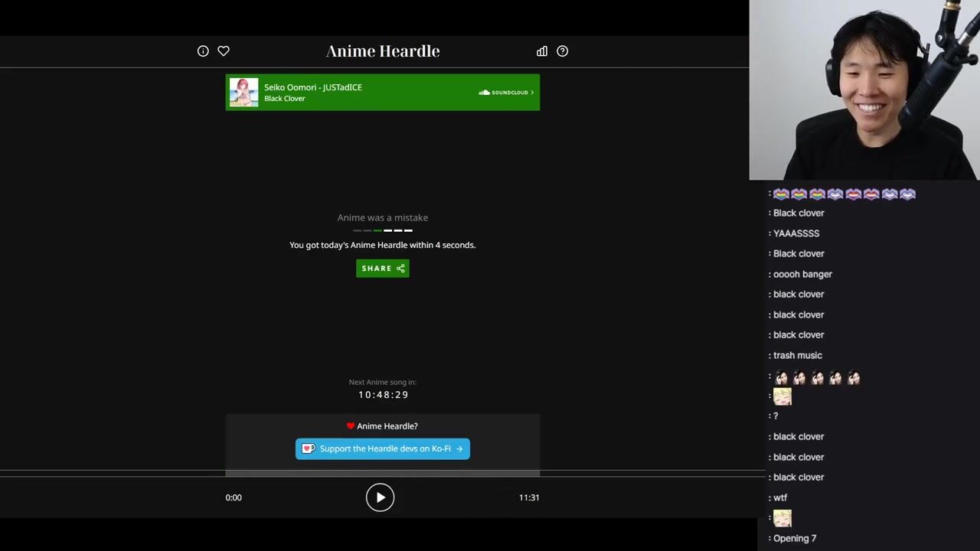Click the Anime Heardle title
The image size is (980, 551).
tap(383, 51)
